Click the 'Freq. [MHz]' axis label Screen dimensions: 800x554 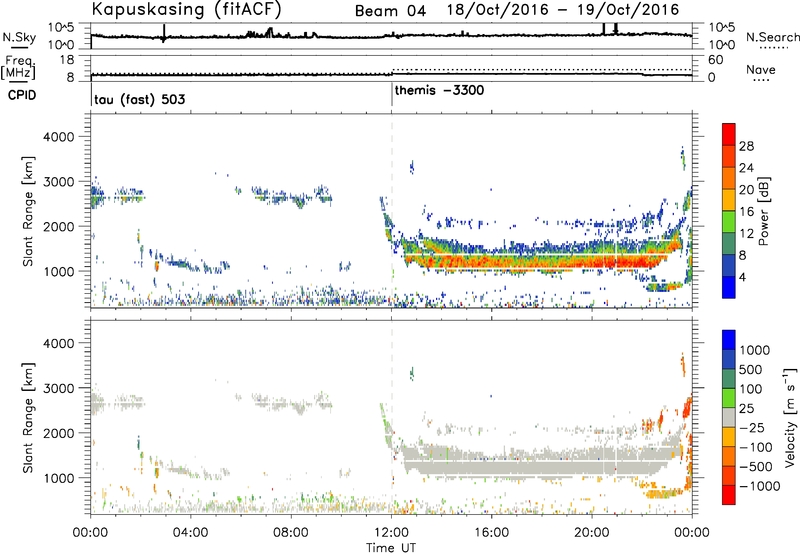18,68
